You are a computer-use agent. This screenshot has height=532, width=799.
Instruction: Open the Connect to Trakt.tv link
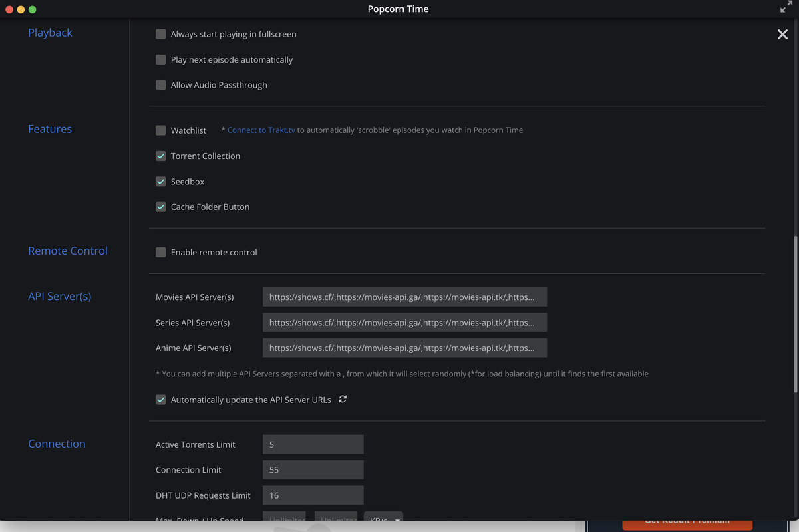point(261,130)
